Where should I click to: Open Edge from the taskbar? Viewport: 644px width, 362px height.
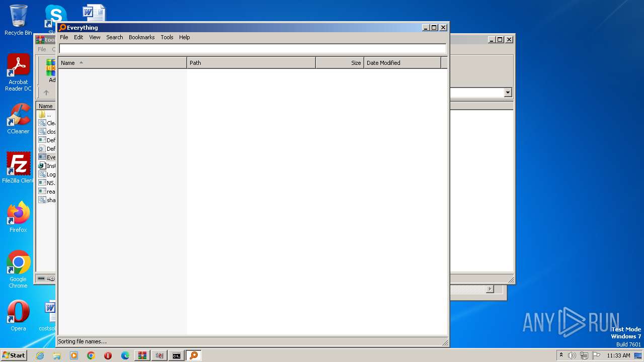click(x=125, y=355)
